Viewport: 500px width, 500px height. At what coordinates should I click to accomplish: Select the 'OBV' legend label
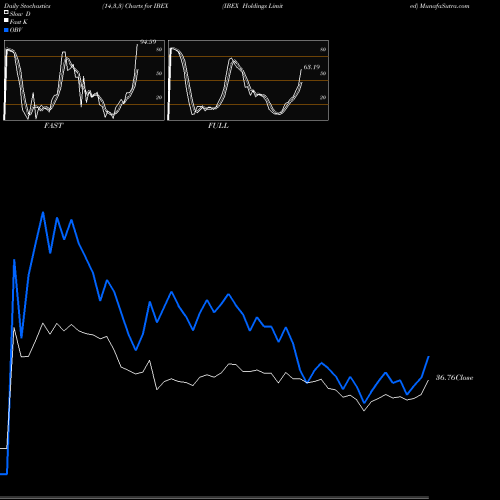[16, 30]
